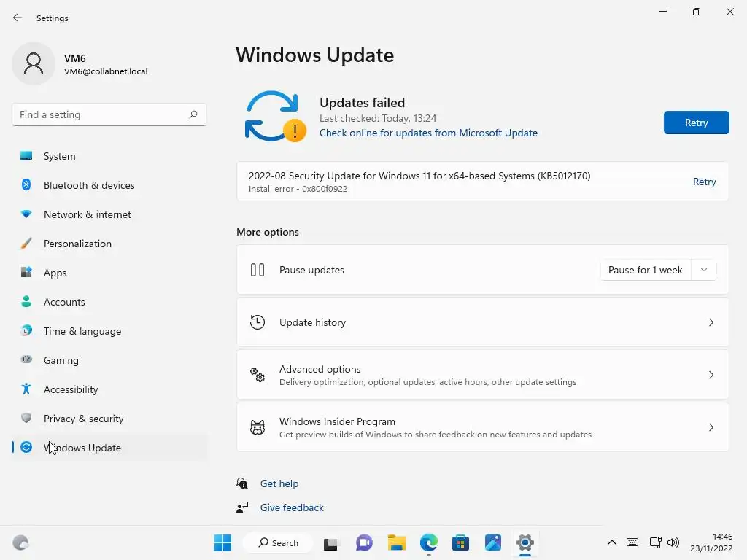The image size is (747, 560).
Task: Click the Wi-Fi icon for Network & internet
Action: tap(26, 214)
